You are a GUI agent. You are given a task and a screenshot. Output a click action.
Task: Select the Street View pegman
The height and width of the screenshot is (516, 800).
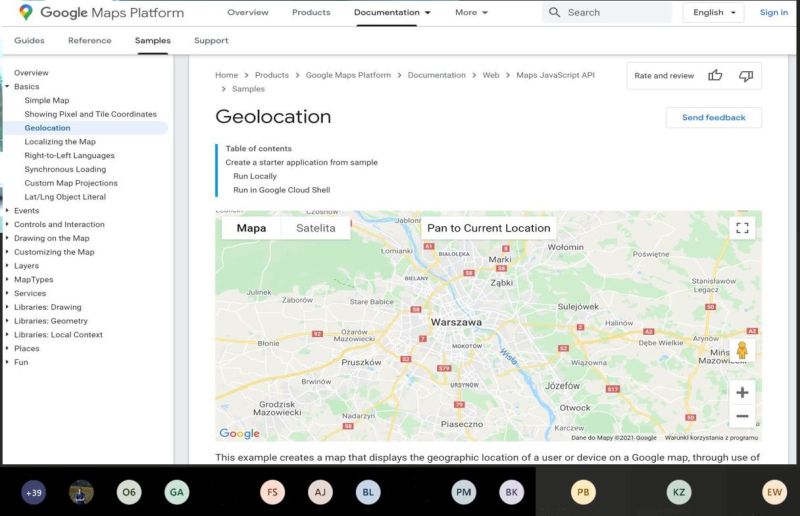click(x=742, y=350)
